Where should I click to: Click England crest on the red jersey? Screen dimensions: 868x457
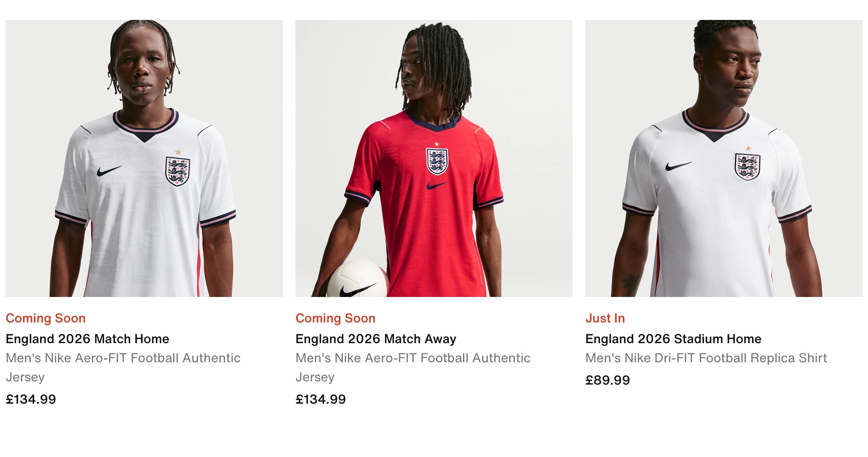click(x=437, y=161)
